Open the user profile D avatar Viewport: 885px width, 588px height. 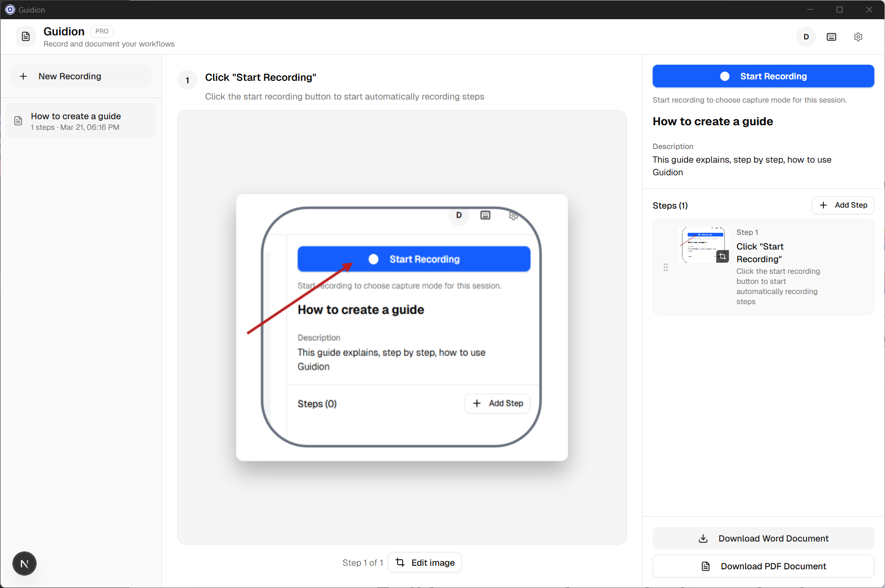806,37
